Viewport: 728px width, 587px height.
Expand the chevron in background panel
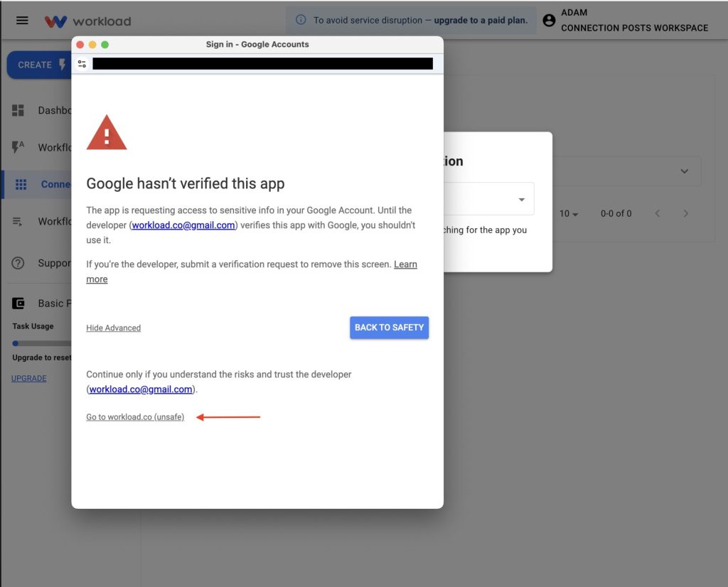pyautogui.click(x=685, y=171)
